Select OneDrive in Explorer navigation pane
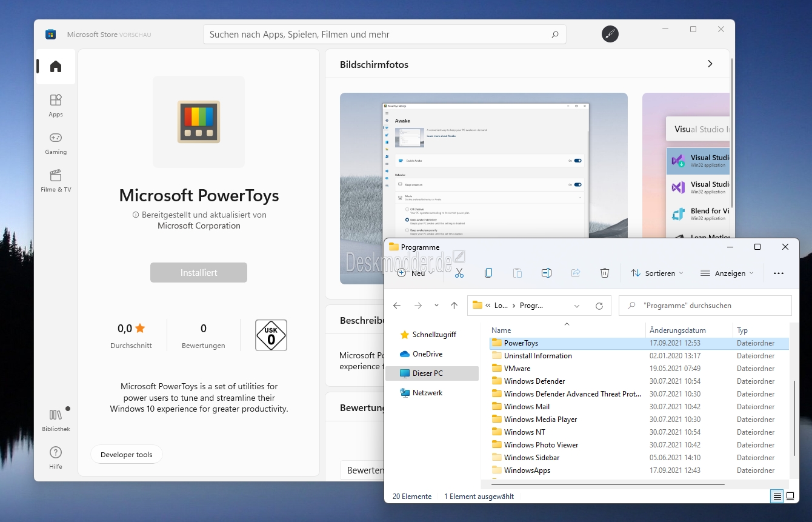This screenshot has height=522, width=812. coord(432,354)
